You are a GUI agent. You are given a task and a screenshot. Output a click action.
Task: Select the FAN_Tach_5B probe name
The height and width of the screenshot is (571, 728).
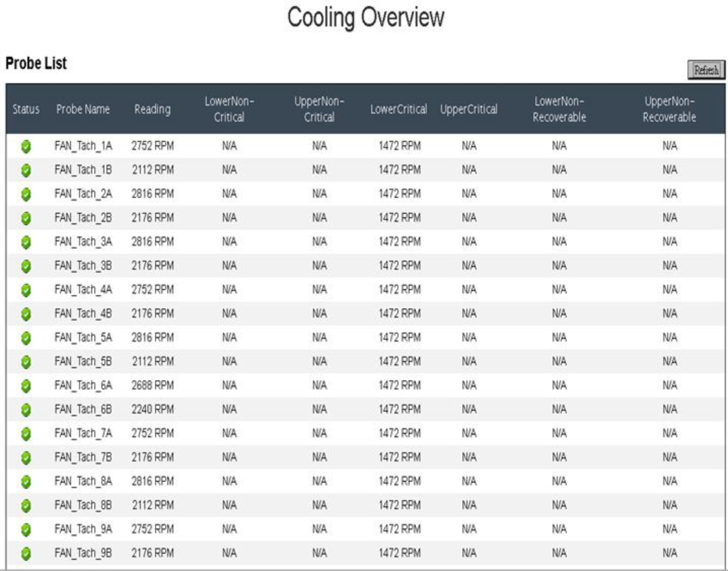83,361
